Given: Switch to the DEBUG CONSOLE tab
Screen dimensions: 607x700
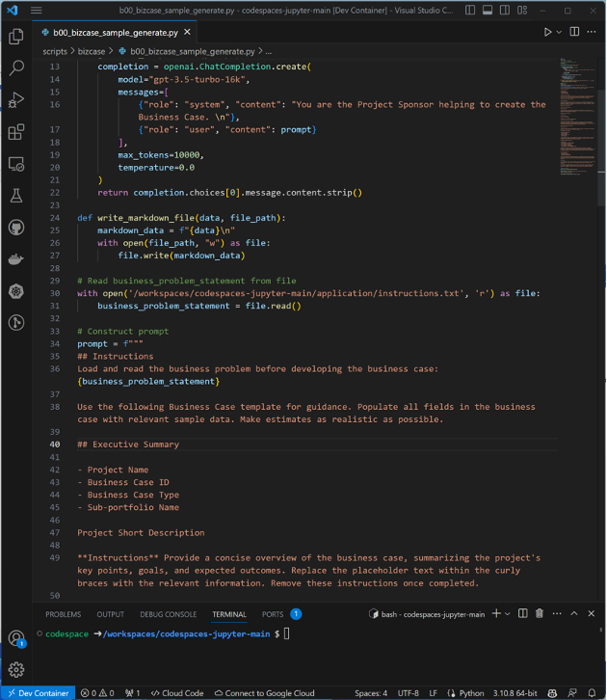Looking at the screenshot, I should coord(169,614).
